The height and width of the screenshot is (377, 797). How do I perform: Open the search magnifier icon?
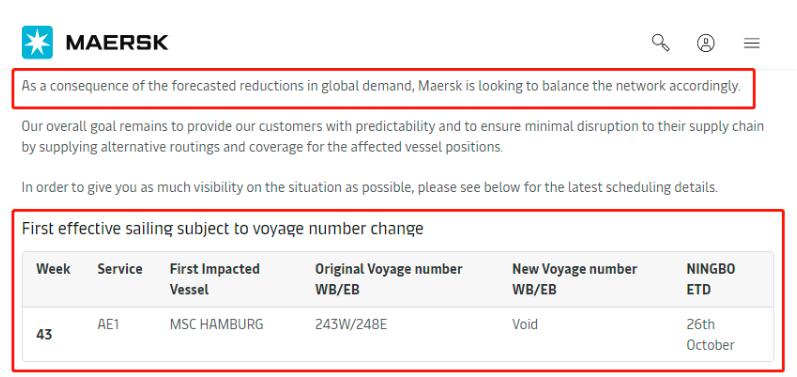coord(661,43)
